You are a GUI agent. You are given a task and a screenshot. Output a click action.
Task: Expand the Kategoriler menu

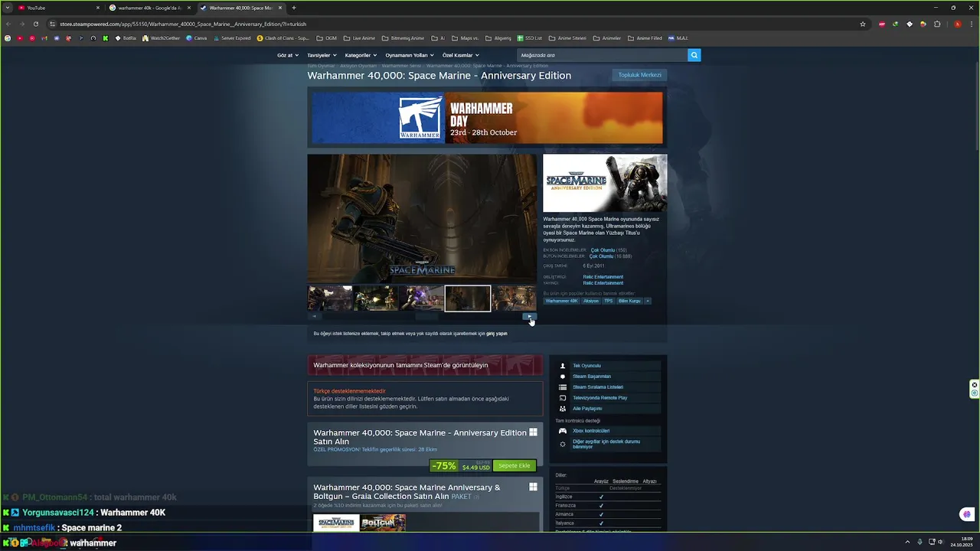tap(361, 55)
